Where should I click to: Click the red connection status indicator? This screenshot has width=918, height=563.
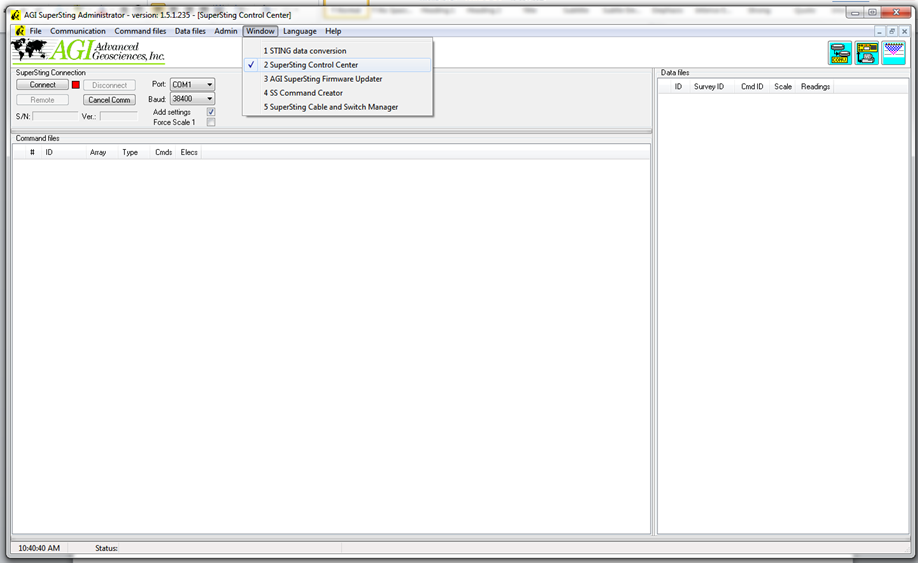tap(76, 85)
